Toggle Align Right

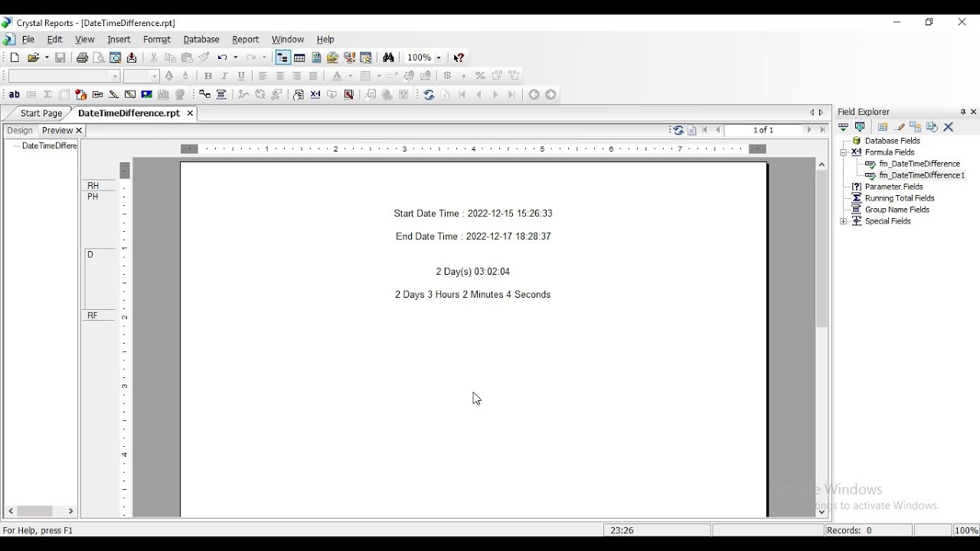pyautogui.click(x=296, y=76)
